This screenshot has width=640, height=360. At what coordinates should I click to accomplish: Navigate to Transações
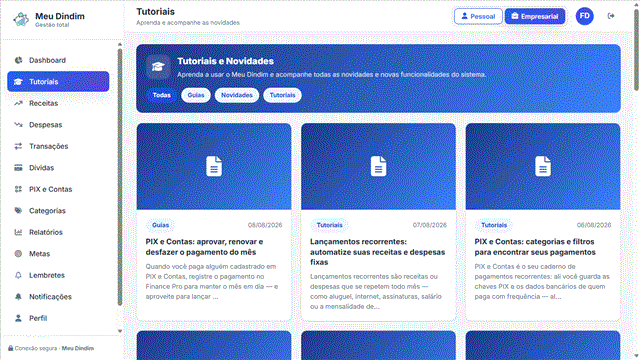point(58,146)
